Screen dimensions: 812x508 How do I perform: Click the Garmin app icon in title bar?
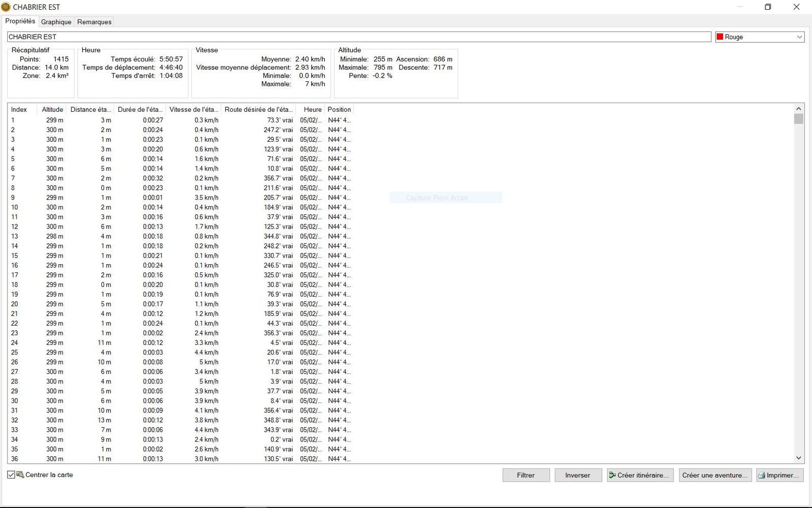coord(6,7)
